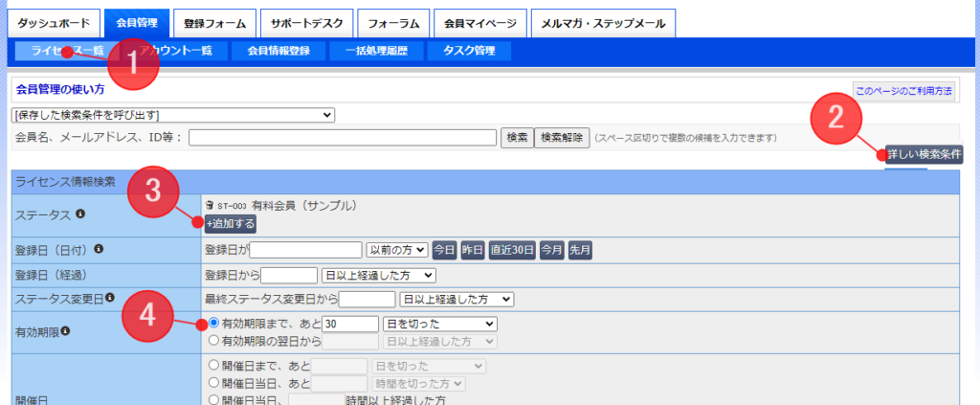Image resolution: width=980 pixels, height=405 pixels.
Task: Select radio 有効期限の翌日から
Action: point(213,341)
